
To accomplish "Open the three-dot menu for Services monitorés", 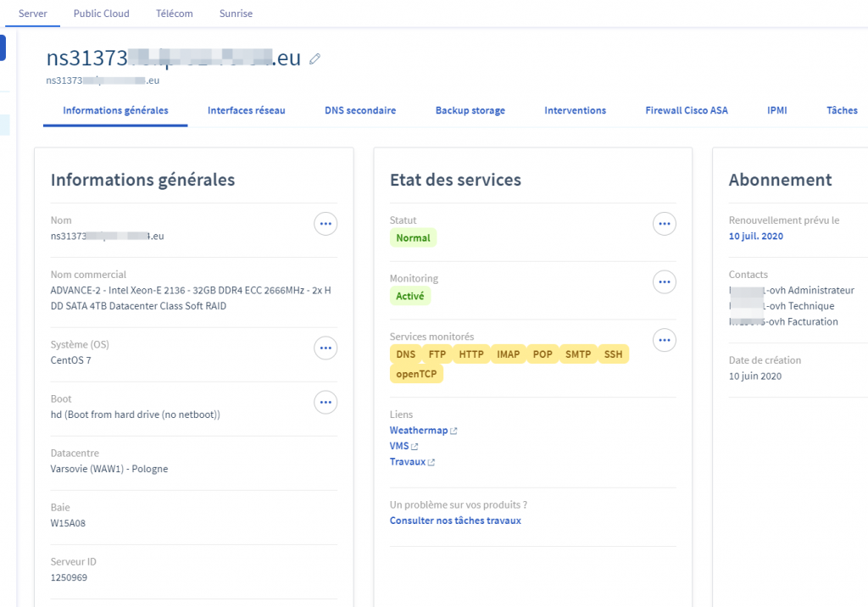I will click(x=665, y=341).
